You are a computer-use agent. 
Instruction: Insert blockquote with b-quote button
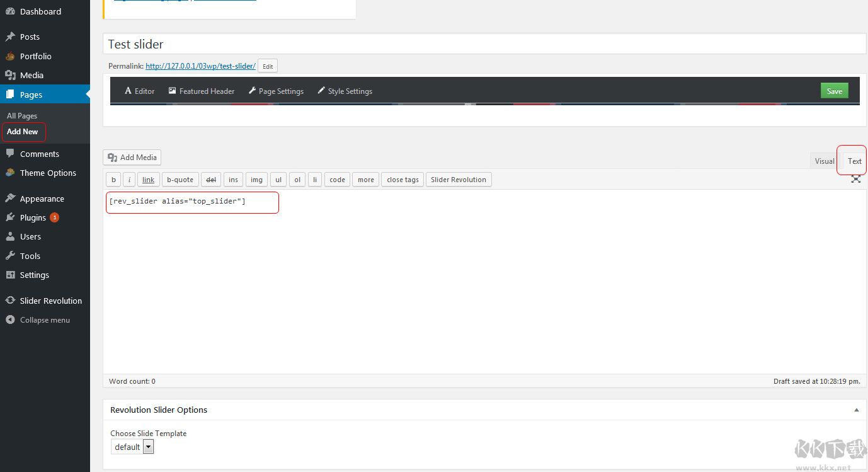pos(180,180)
